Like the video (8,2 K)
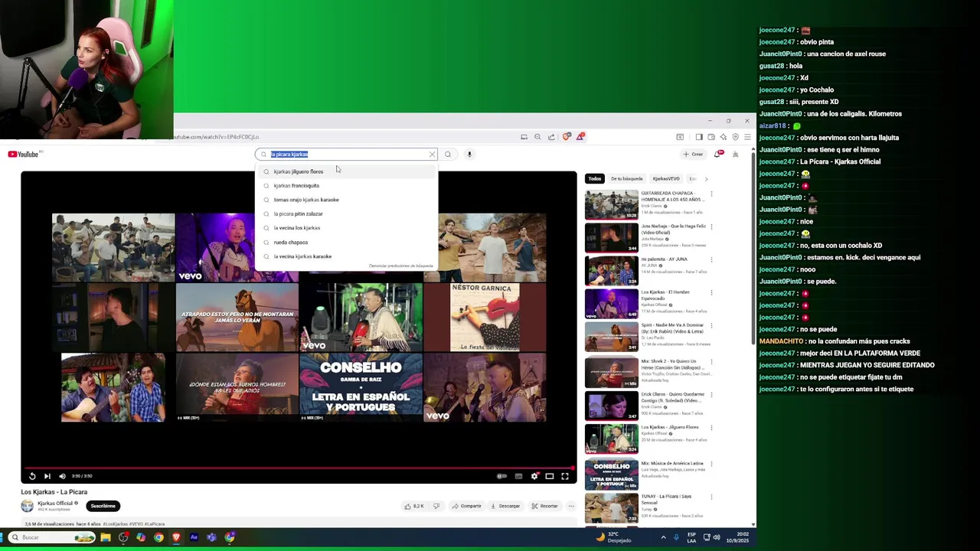Viewport: 980px width, 551px height. click(413, 506)
